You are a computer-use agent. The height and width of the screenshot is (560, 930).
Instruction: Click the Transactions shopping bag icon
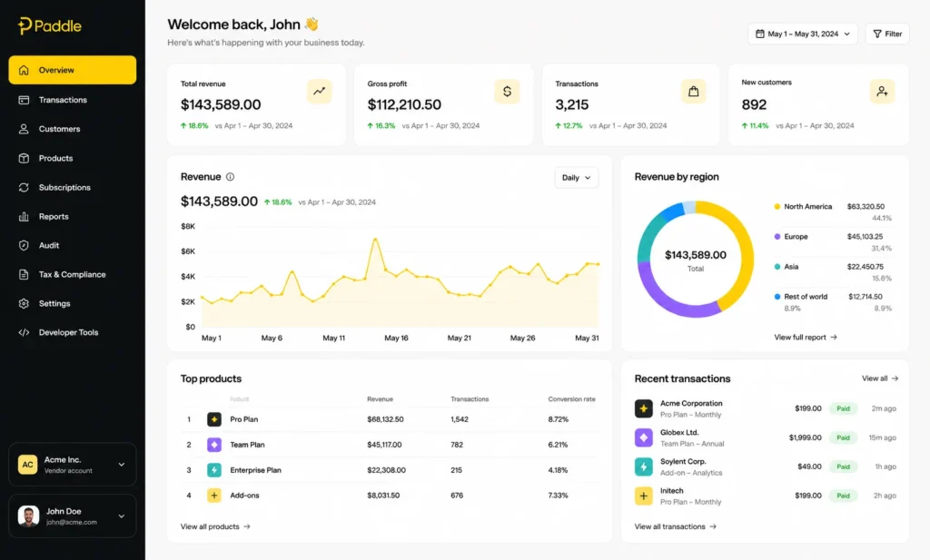pos(693,92)
